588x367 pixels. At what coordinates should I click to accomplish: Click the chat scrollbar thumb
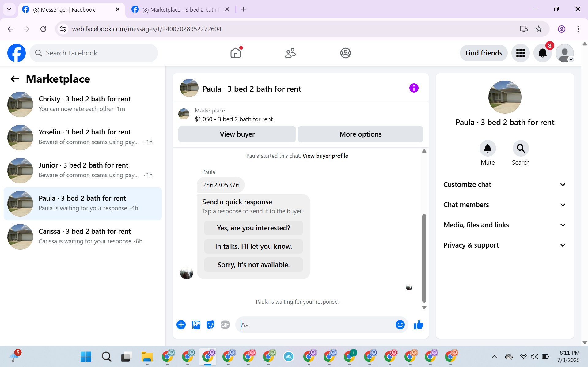[424, 258]
